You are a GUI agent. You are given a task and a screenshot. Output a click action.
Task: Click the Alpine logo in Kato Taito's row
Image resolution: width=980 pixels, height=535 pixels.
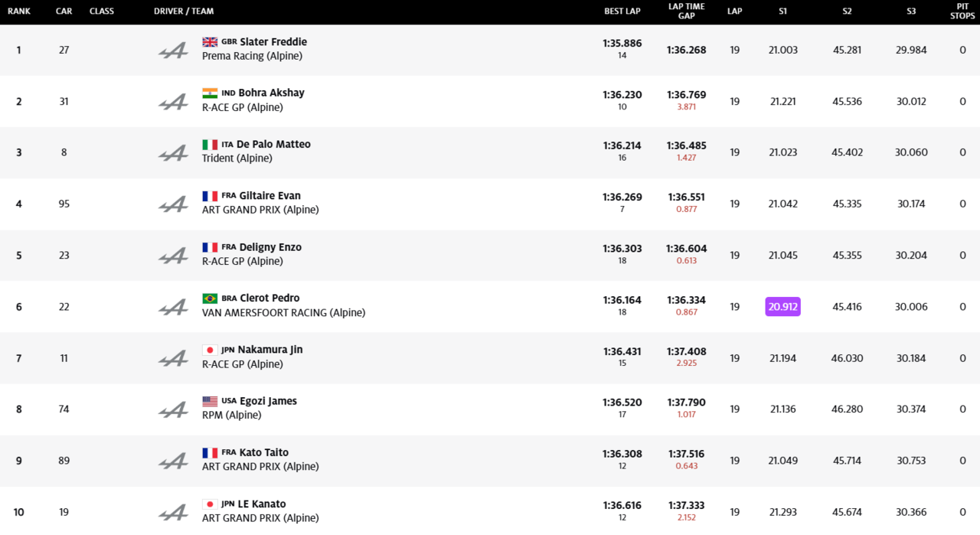(x=173, y=461)
